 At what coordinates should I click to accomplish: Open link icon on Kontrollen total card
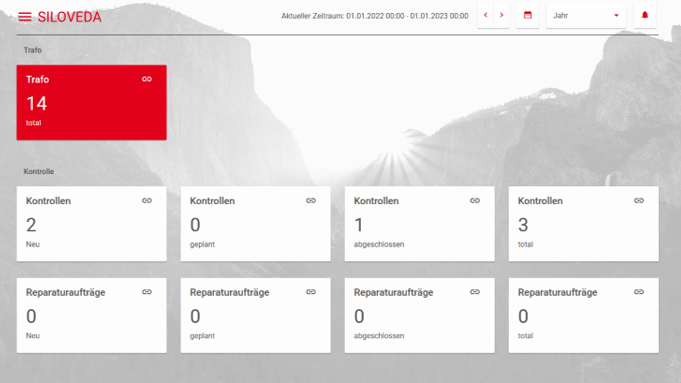(x=639, y=201)
